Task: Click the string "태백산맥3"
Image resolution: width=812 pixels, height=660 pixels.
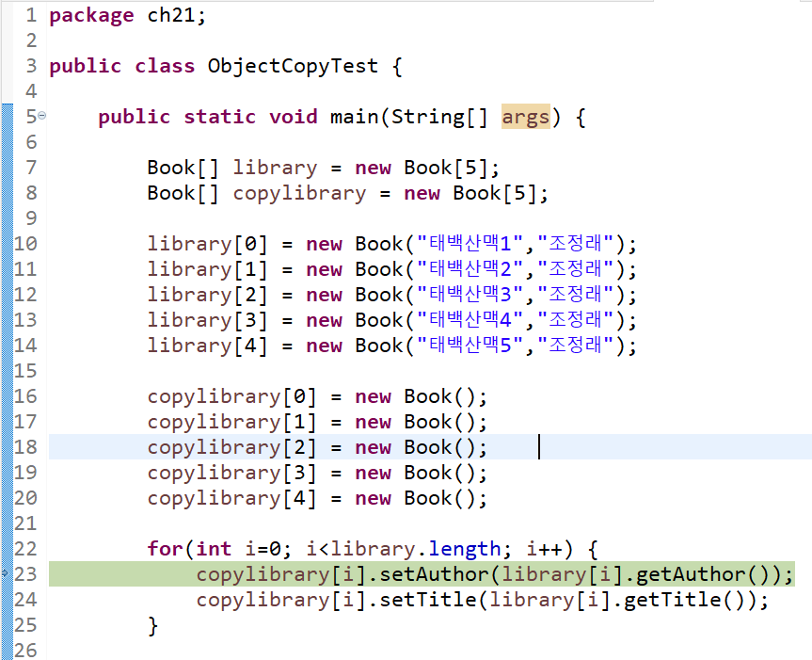Action: pyautogui.click(x=470, y=295)
